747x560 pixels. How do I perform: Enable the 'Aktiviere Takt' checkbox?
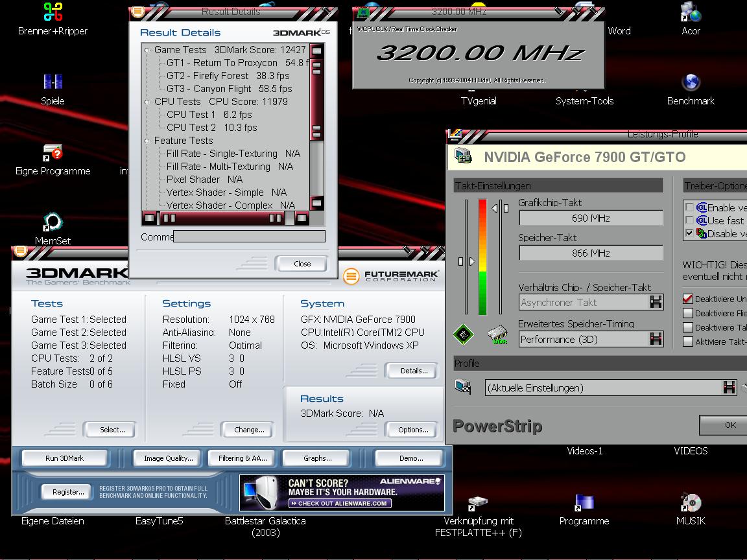coord(687,342)
